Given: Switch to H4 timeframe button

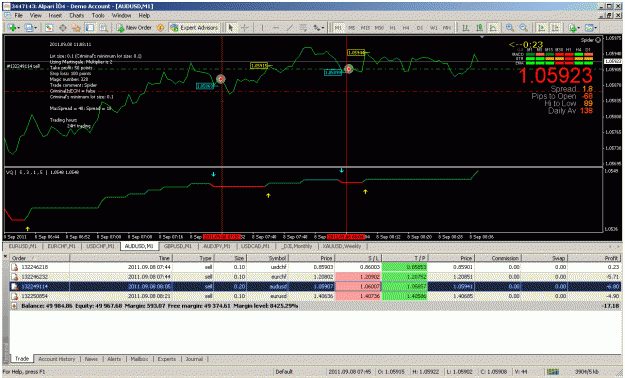Looking at the screenshot, I should [406, 28].
